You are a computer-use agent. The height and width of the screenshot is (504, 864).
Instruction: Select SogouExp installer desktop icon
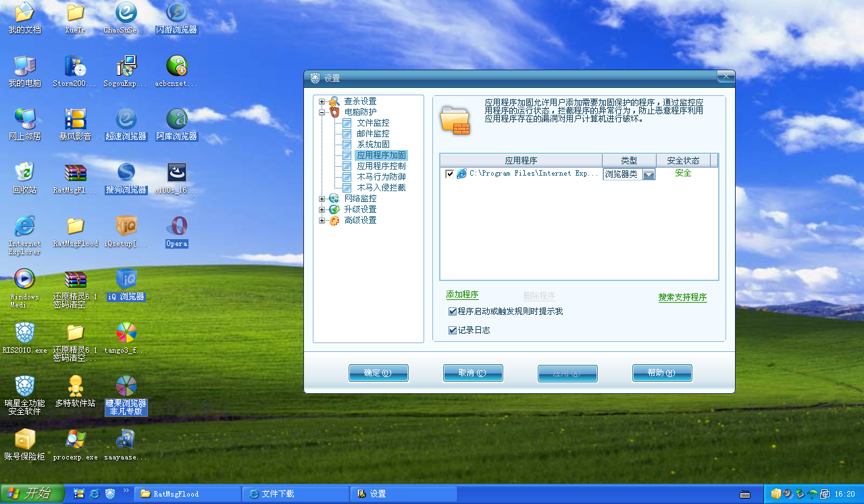[126, 72]
